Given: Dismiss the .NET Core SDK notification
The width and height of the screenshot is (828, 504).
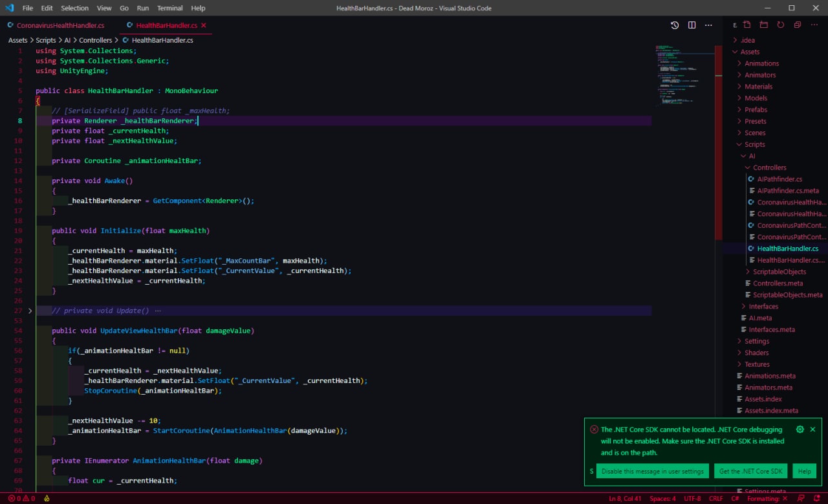Looking at the screenshot, I should (x=813, y=430).
